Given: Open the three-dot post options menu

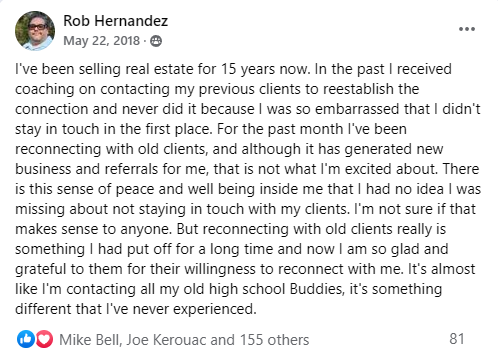Looking at the screenshot, I should click(467, 29).
